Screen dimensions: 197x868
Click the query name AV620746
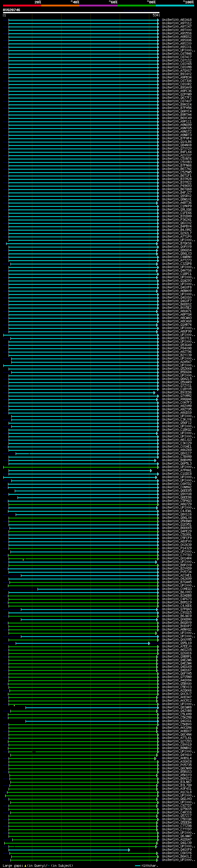(x=11, y=10)
